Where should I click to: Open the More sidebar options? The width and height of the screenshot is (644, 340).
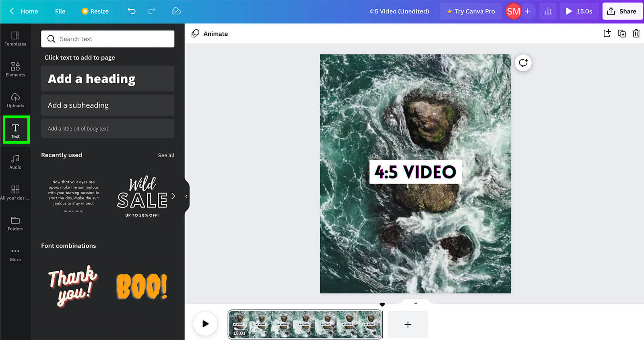pyautogui.click(x=15, y=254)
